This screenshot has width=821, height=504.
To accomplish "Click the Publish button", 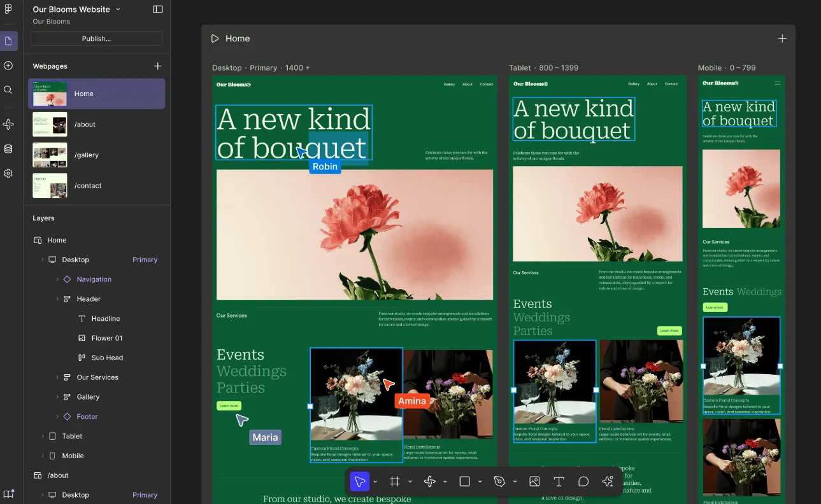I will click(96, 39).
